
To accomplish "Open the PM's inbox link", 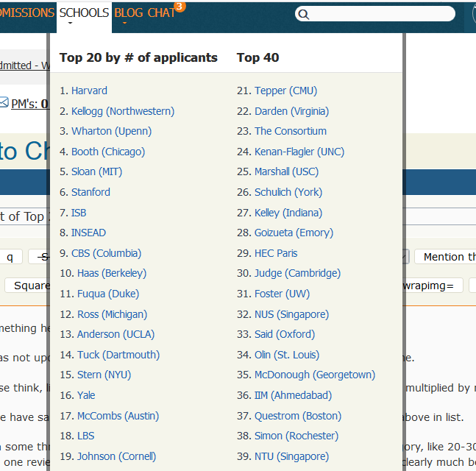I will (29, 104).
